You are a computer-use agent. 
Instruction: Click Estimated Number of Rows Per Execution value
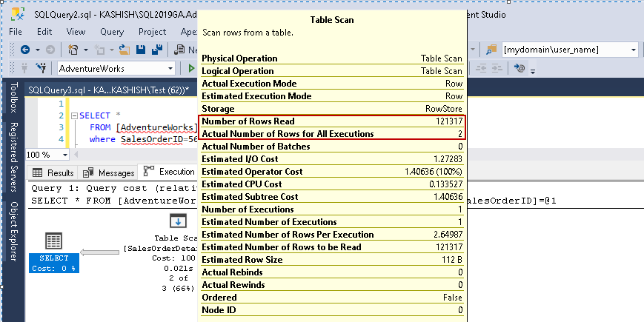click(448, 235)
